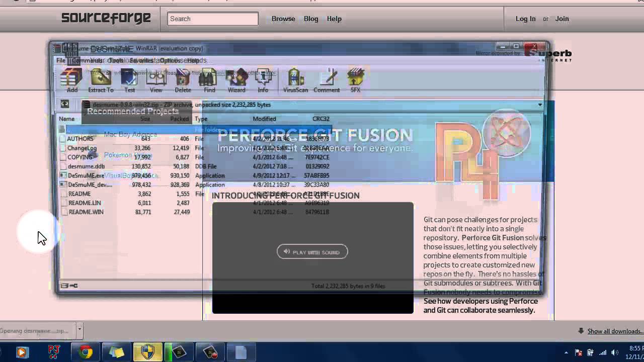The height and width of the screenshot is (362, 644).
Task: Select the parent folder row
Action: [x=195, y=130]
